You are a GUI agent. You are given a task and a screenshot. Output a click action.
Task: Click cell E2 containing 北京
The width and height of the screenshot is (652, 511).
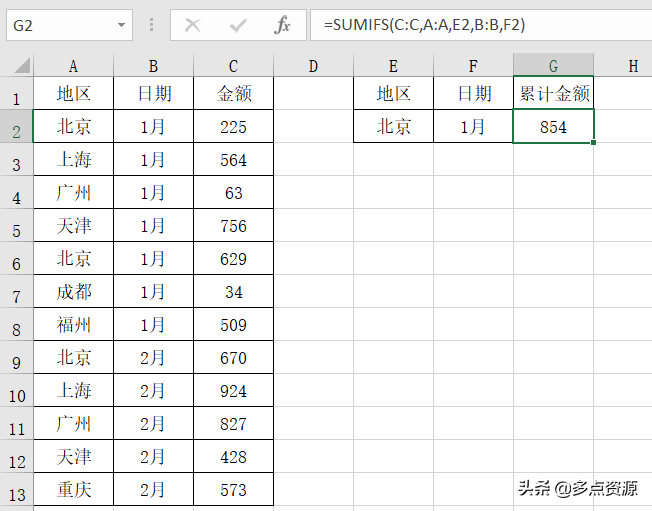[393, 126]
